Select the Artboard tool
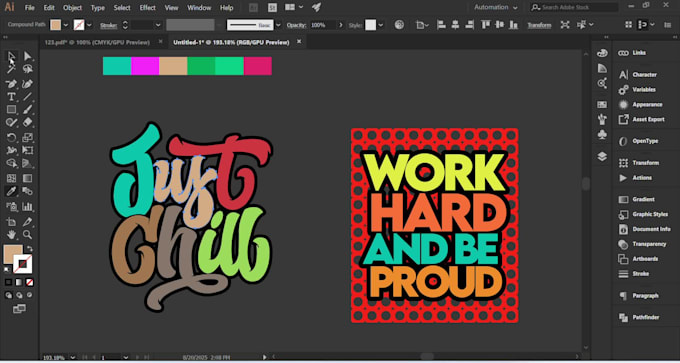The width and height of the screenshot is (680, 363). pyautogui.click(x=11, y=222)
